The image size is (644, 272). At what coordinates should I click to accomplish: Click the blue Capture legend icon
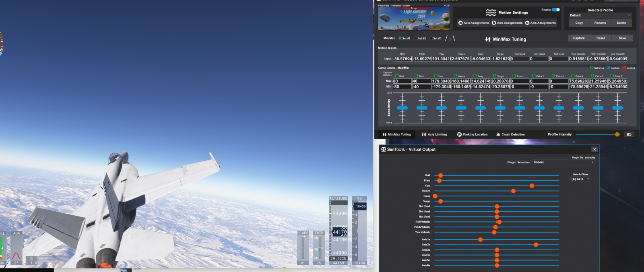608,68
